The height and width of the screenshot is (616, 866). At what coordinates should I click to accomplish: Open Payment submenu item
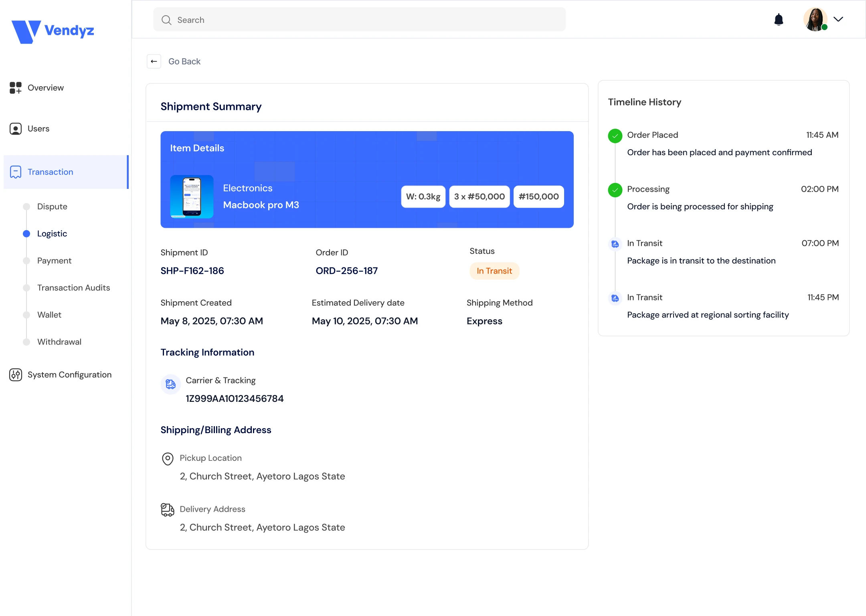coord(54,261)
